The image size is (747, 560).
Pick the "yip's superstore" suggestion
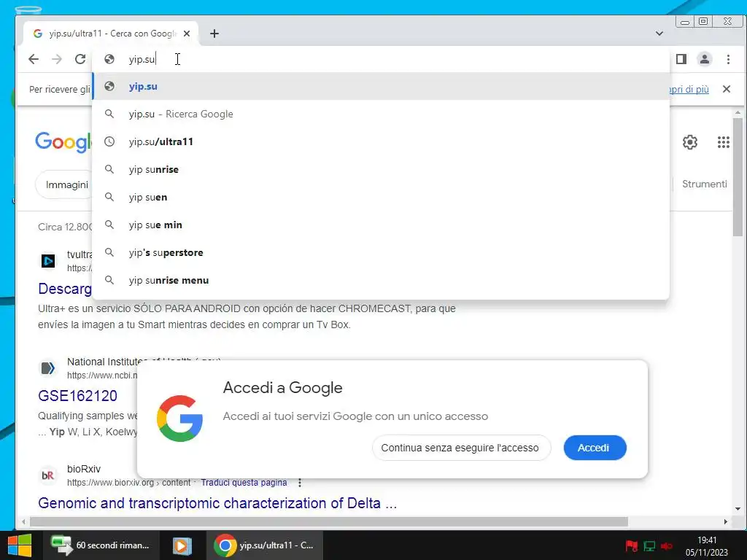pos(381,252)
